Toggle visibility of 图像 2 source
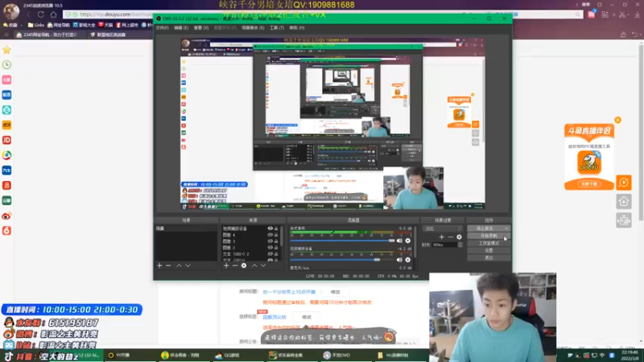 pos(270,248)
